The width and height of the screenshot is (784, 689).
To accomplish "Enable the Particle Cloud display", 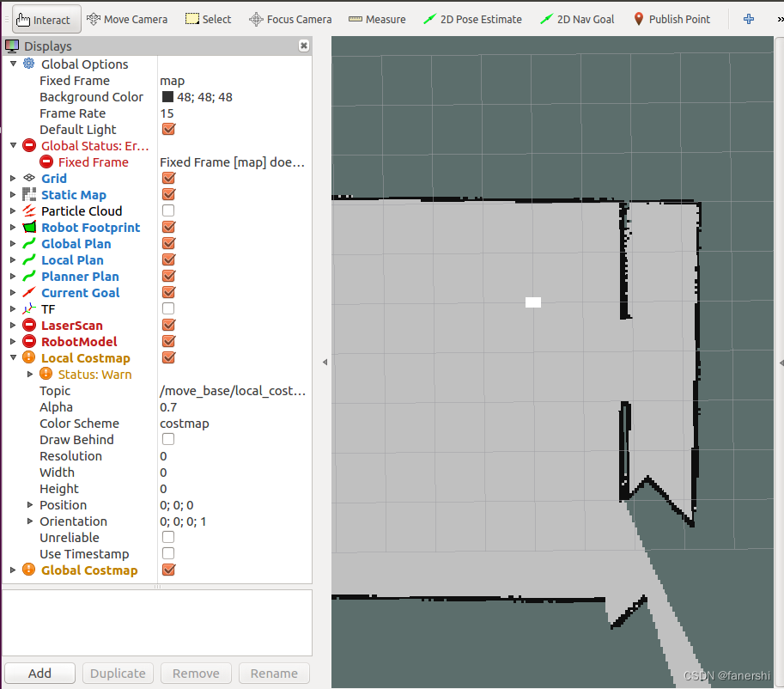I will [168, 210].
